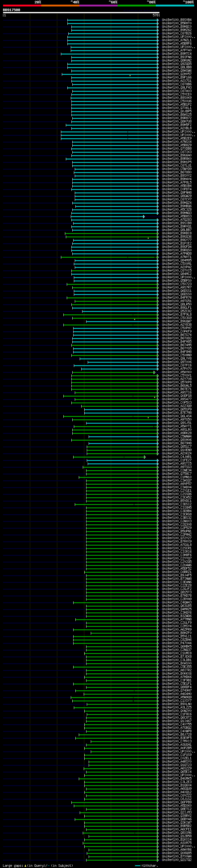The height and width of the screenshot is (868, 197).
Task: Click the UniRef100_A2X7G1 entry
Action: (177, 81)
